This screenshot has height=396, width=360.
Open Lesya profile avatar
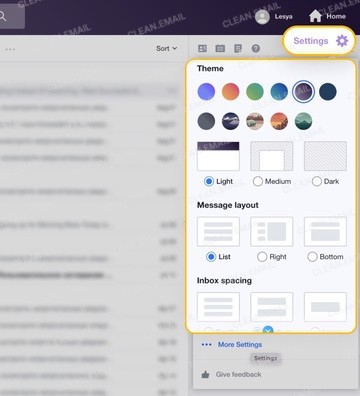coord(262,17)
